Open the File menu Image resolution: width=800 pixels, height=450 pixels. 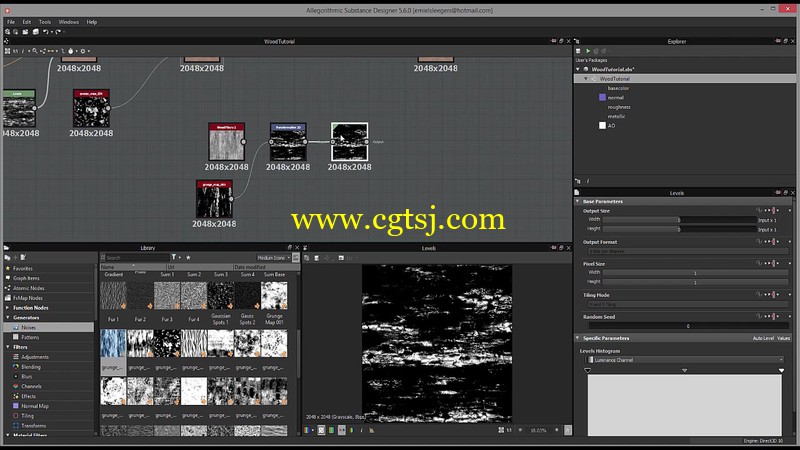[x=11, y=22]
